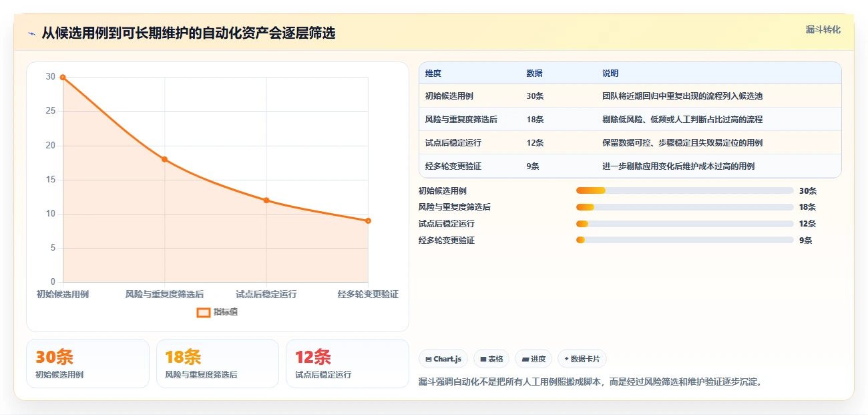The width and height of the screenshot is (868, 415).
Task: Toggle the 指标值 legend swatch
Action: point(204,312)
